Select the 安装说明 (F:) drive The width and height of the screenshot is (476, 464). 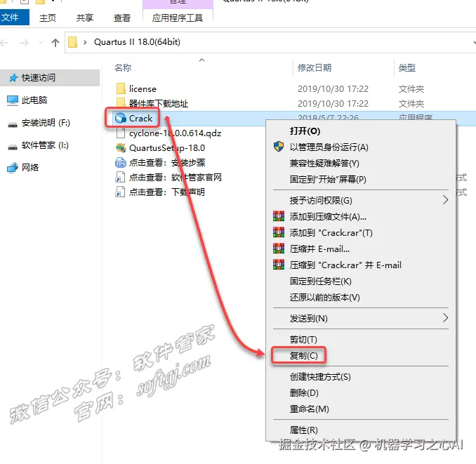(46, 123)
